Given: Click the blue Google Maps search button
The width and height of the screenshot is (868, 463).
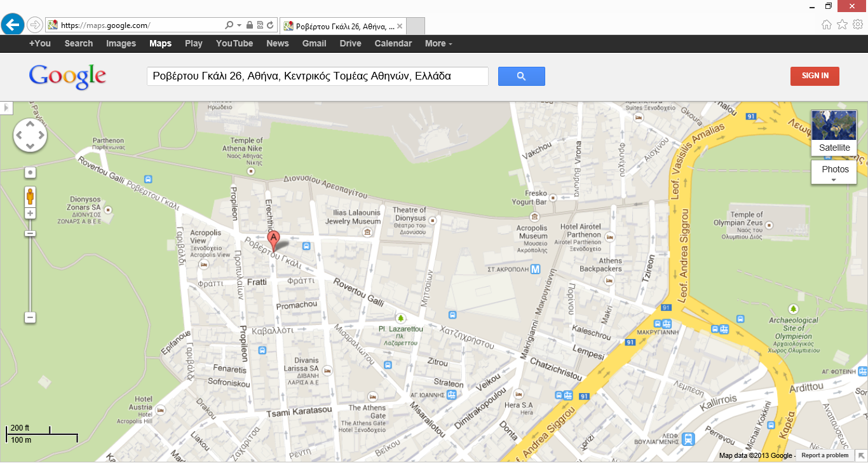Looking at the screenshot, I should [x=521, y=76].
